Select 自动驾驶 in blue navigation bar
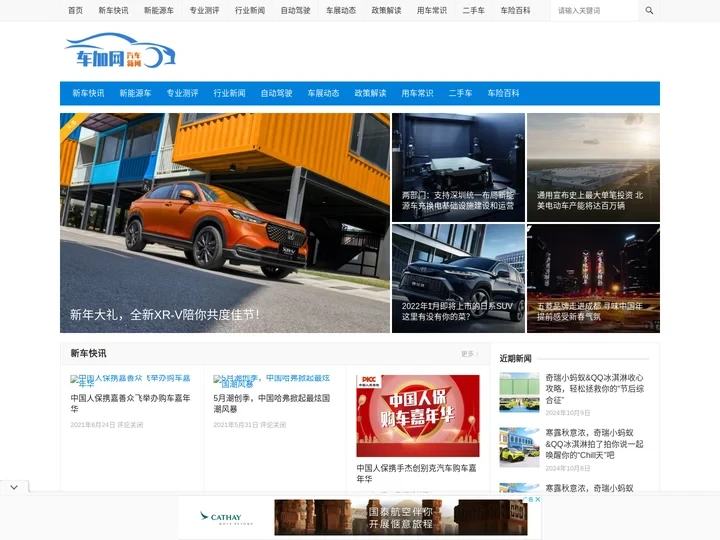The width and height of the screenshot is (720, 540). [x=276, y=93]
